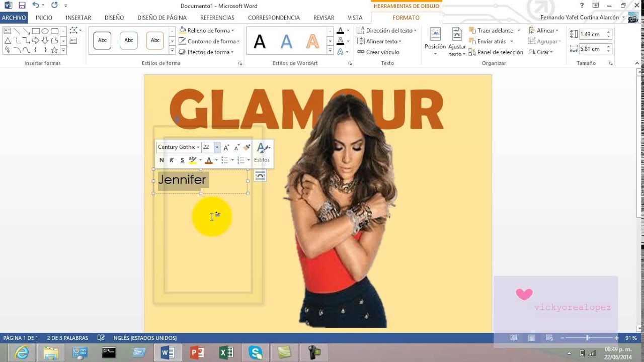The width and height of the screenshot is (644, 362).
Task: Open text fill color dropdown in WordArt styles
Action: point(348,31)
